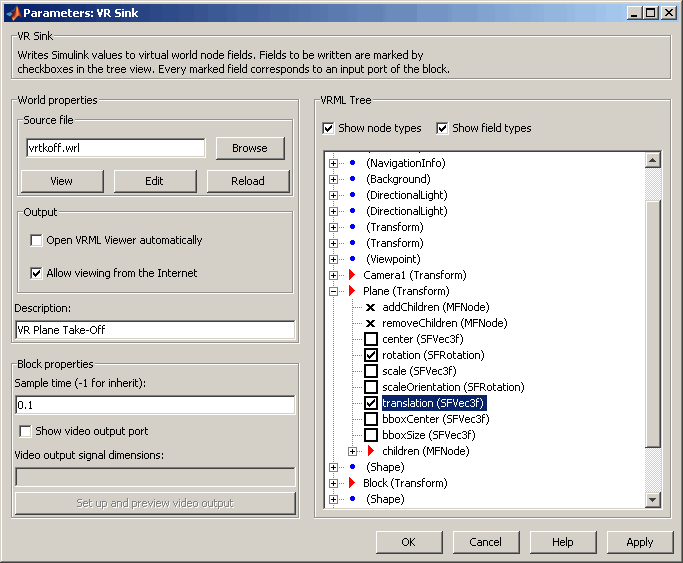Expand the Background node
This screenshot has width=683, height=563.
334,179
